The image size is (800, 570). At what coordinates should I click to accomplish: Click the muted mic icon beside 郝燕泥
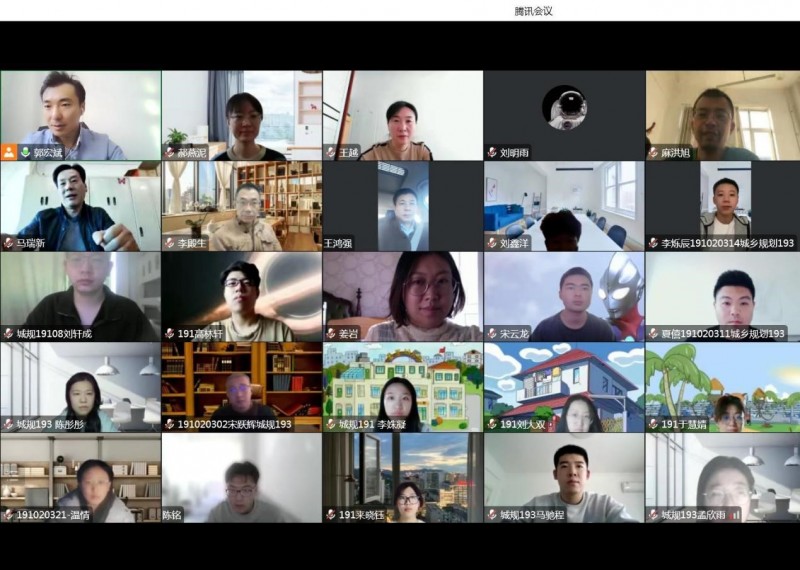pyautogui.click(x=170, y=153)
